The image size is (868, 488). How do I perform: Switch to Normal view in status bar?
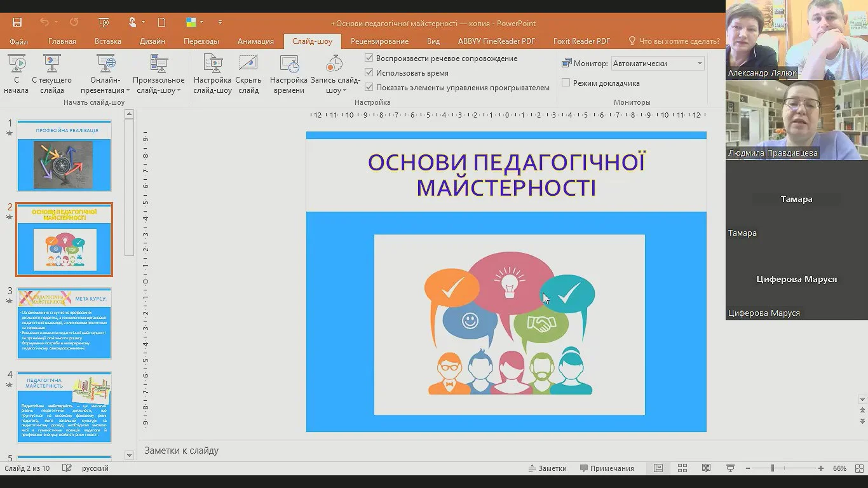coord(658,468)
